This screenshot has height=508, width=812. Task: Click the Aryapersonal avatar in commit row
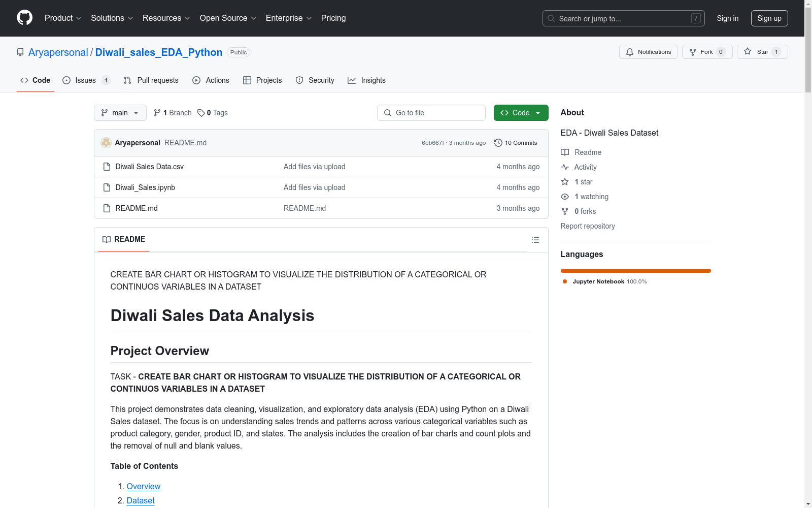pyautogui.click(x=106, y=143)
